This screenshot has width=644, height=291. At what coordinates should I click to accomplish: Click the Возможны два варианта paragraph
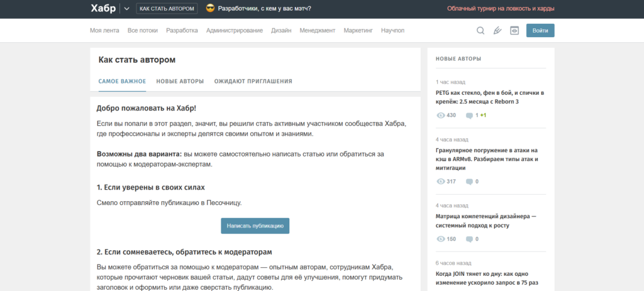pos(240,159)
